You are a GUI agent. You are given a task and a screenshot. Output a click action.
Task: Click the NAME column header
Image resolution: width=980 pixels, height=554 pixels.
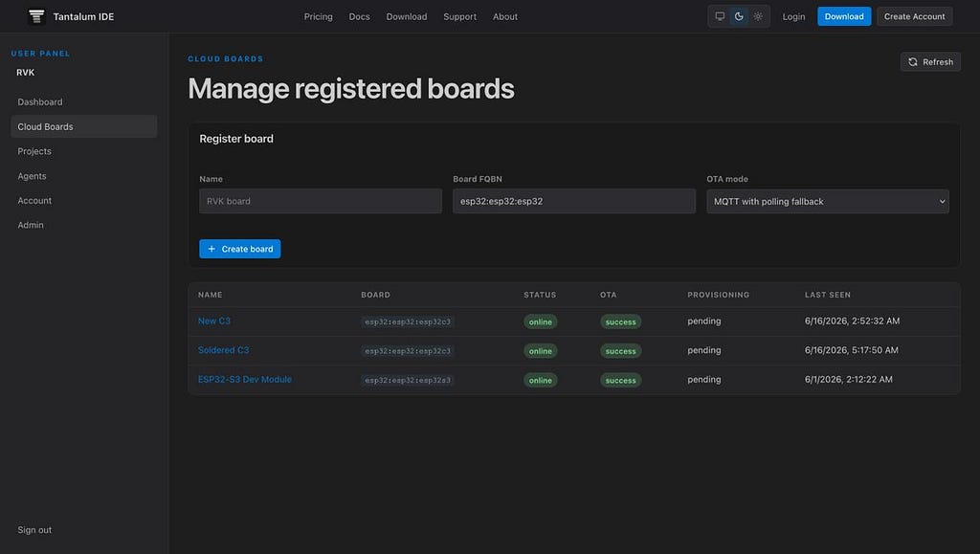210,295
